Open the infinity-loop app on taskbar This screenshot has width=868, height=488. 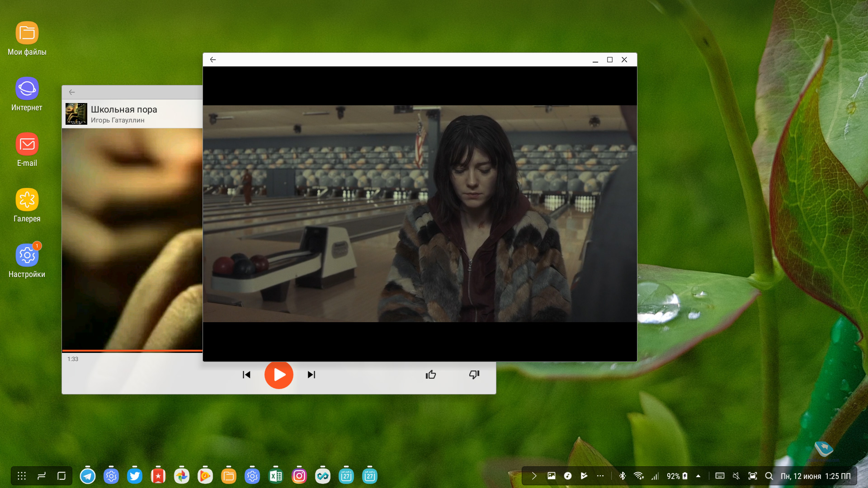point(323,476)
